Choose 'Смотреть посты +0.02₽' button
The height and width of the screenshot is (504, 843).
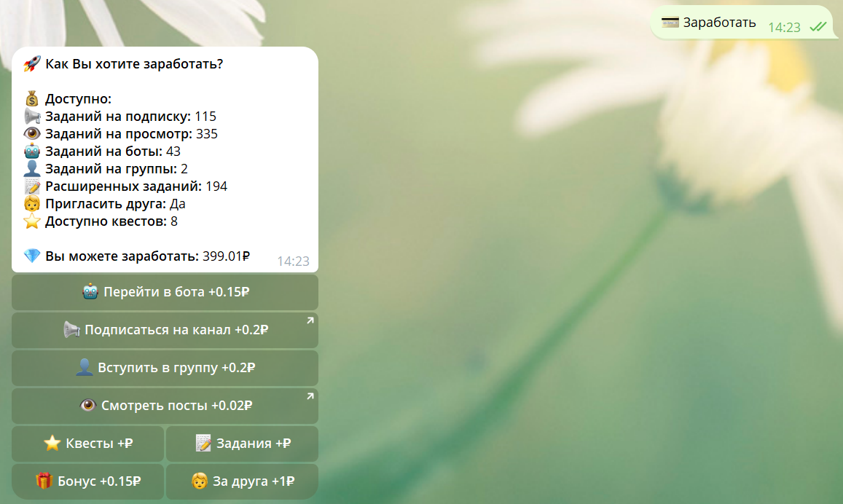click(165, 406)
